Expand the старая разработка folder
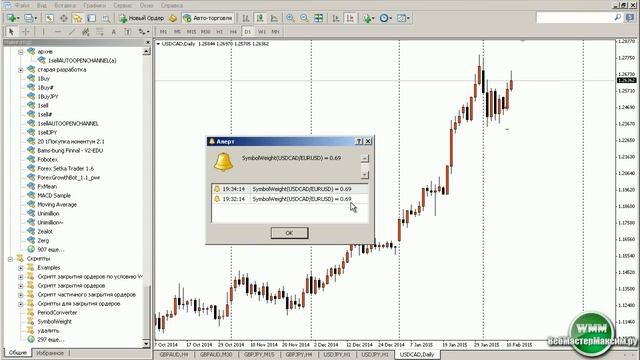The width and height of the screenshot is (640, 360). click(20, 70)
